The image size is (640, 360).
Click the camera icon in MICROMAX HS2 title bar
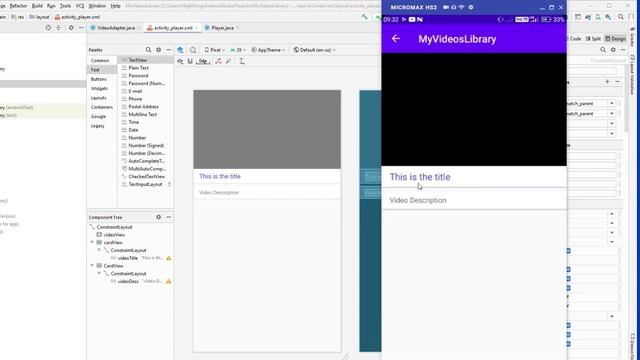click(446, 7)
